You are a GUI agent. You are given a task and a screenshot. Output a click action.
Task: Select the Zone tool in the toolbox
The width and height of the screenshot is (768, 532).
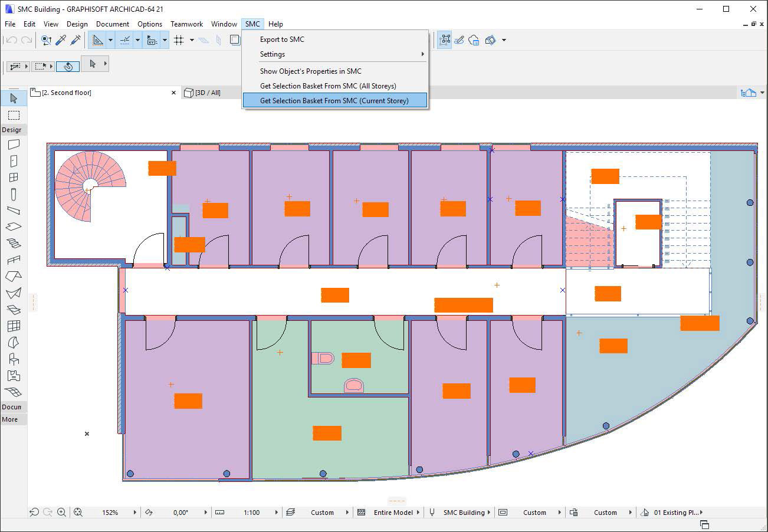pos(14,375)
